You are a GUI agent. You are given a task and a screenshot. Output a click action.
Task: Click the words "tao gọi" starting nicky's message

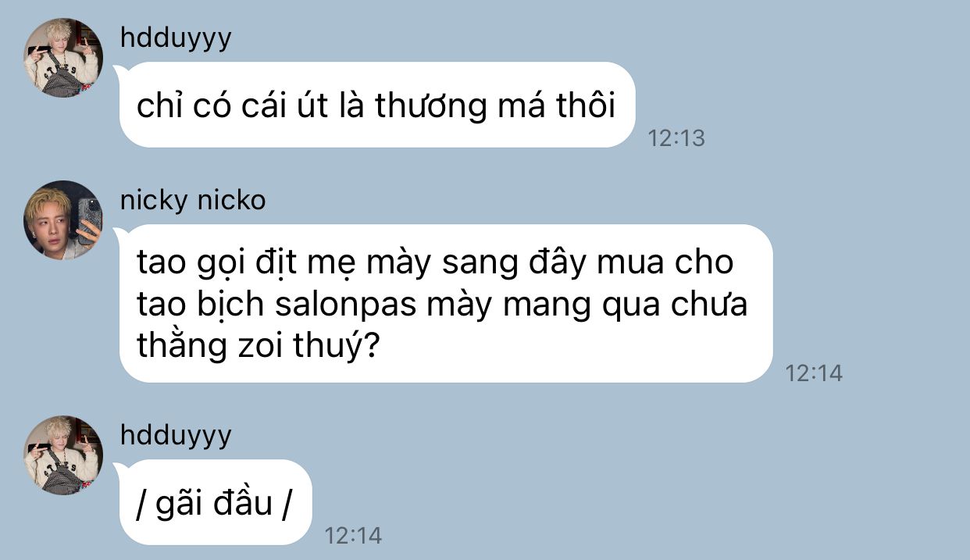pyautogui.click(x=191, y=264)
